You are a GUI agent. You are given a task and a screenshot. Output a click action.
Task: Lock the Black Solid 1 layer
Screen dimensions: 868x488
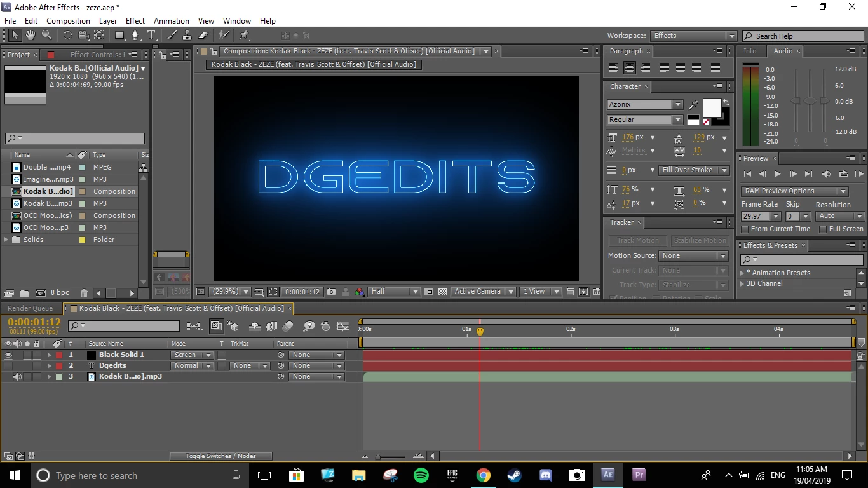tap(37, 355)
